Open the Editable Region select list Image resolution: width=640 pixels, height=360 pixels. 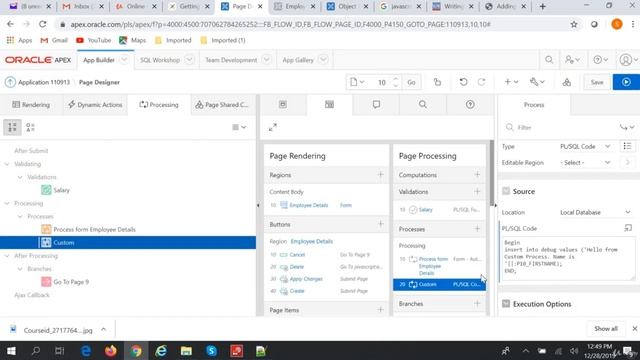(585, 162)
